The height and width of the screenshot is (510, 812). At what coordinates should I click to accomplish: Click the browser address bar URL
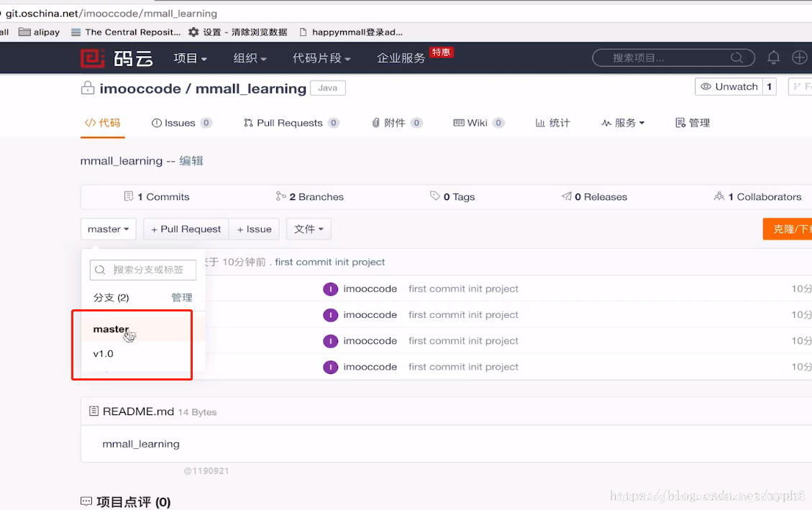[x=111, y=14]
